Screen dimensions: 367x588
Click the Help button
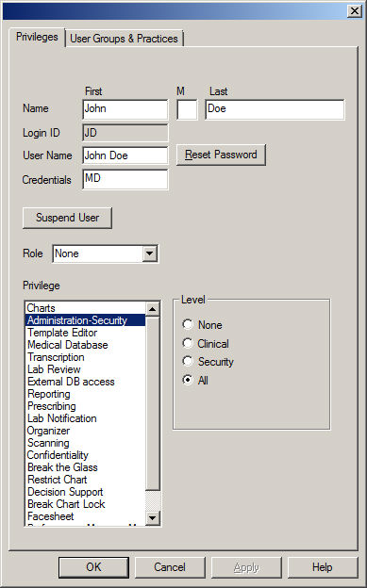click(323, 567)
